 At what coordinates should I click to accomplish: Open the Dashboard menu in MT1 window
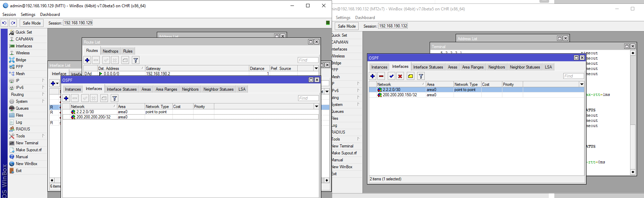pyautogui.click(x=50, y=14)
